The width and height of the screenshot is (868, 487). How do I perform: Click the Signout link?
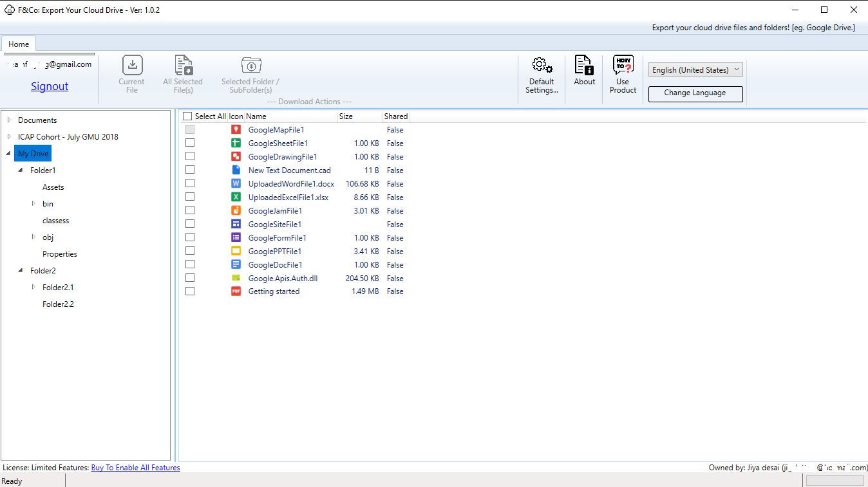(x=50, y=86)
